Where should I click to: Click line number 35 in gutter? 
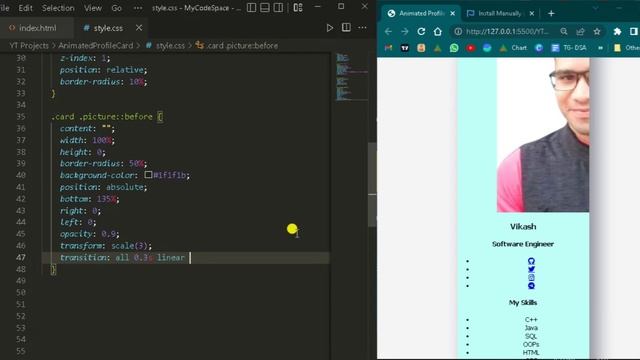pos(20,117)
